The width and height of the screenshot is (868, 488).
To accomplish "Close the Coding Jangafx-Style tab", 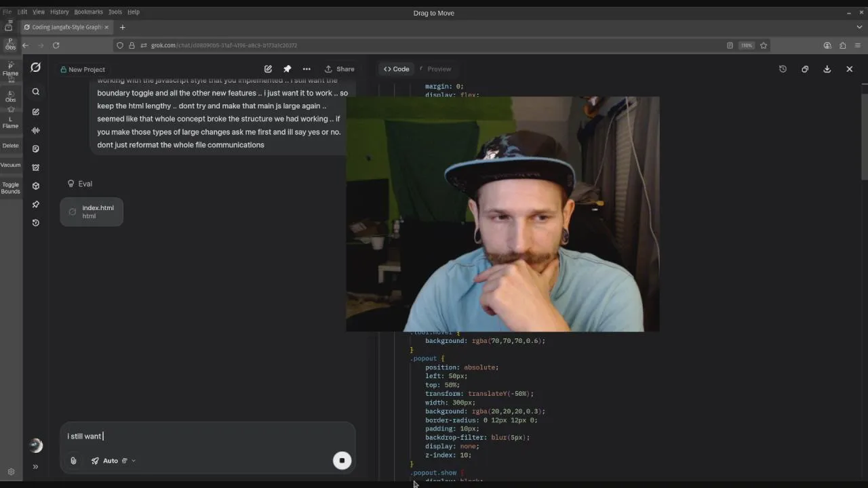I will coord(106,27).
